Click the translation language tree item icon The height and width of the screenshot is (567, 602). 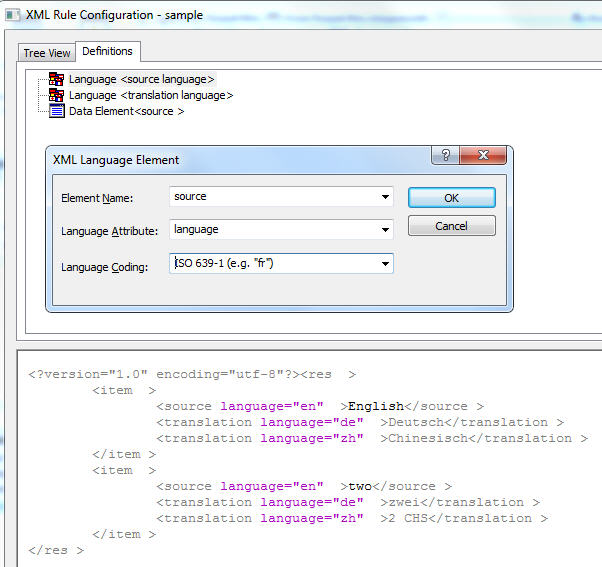pyautogui.click(x=57, y=95)
